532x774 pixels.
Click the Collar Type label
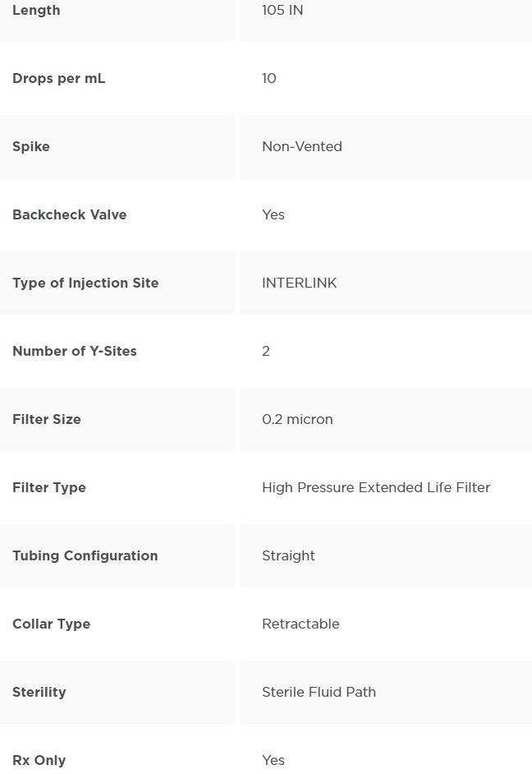click(x=51, y=624)
